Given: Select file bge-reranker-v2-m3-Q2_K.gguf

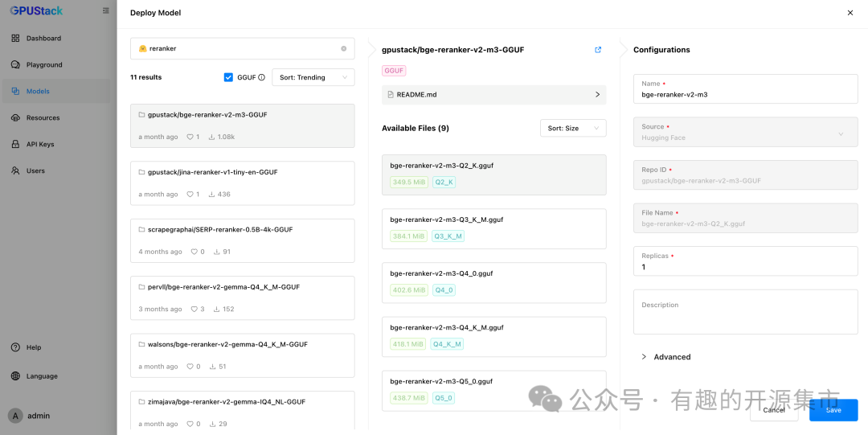Looking at the screenshot, I should [493, 174].
